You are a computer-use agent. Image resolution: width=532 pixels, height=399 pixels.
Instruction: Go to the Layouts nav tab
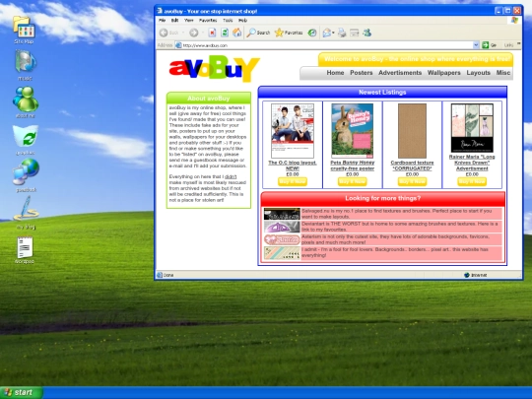click(479, 73)
